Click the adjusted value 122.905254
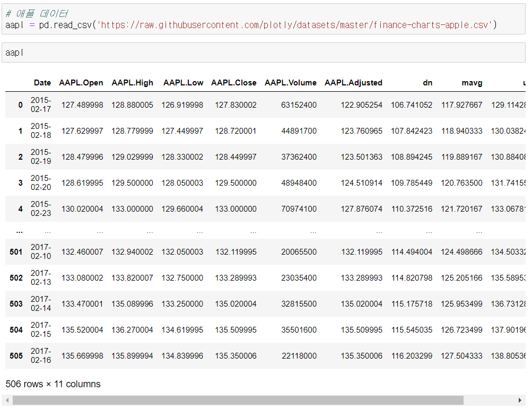Image resolution: width=532 pixels, height=409 pixels. click(x=362, y=105)
